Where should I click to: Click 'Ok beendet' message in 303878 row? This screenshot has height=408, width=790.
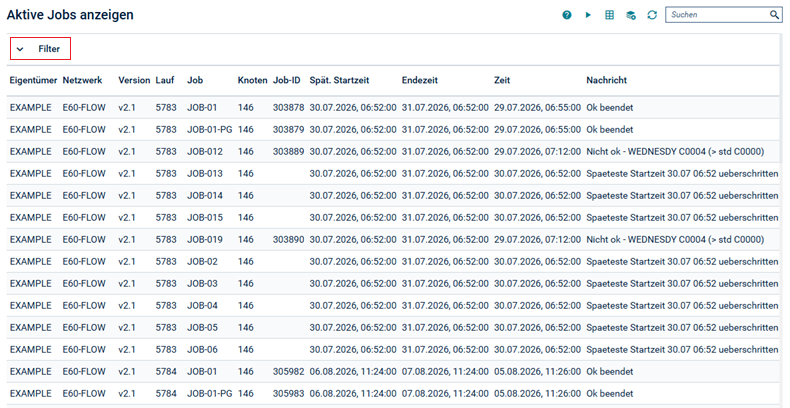[610, 107]
